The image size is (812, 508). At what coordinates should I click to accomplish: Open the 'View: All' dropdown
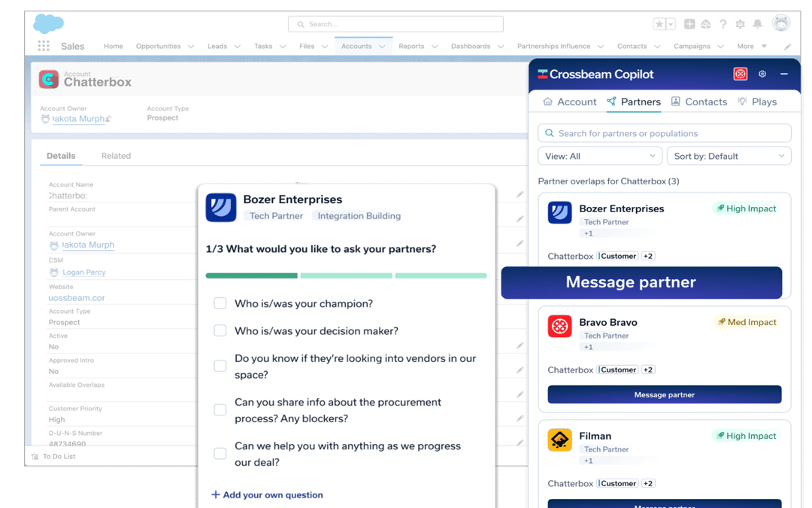(x=599, y=156)
